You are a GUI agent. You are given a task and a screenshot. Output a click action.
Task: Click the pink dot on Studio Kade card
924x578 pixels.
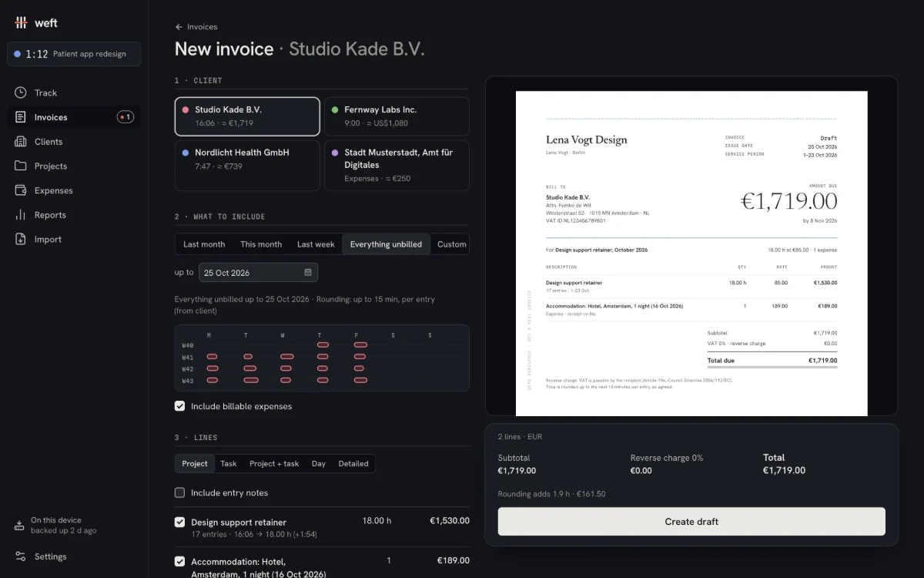pyautogui.click(x=186, y=110)
